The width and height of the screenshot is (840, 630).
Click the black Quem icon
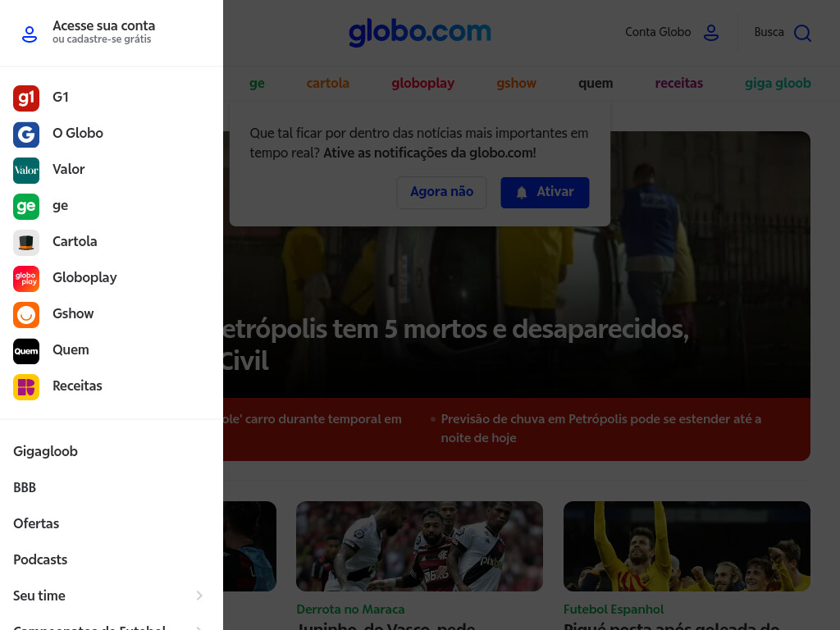click(26, 351)
